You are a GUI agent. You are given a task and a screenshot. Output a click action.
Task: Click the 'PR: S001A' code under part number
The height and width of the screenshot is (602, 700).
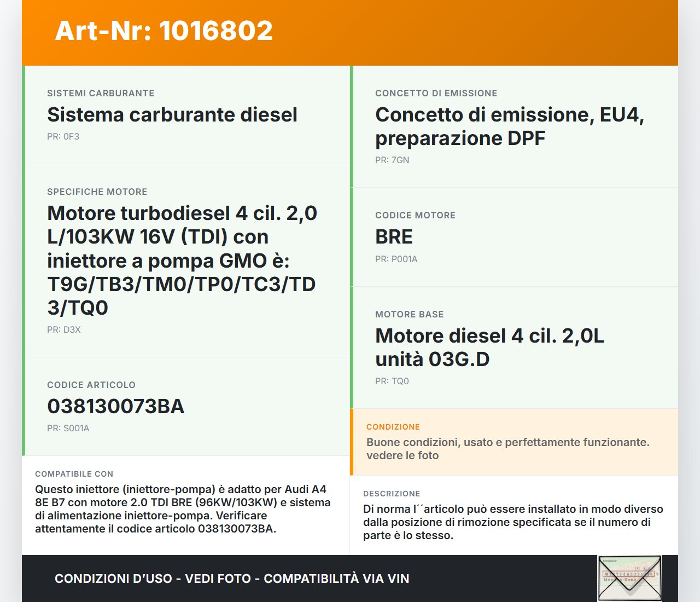coord(68,429)
